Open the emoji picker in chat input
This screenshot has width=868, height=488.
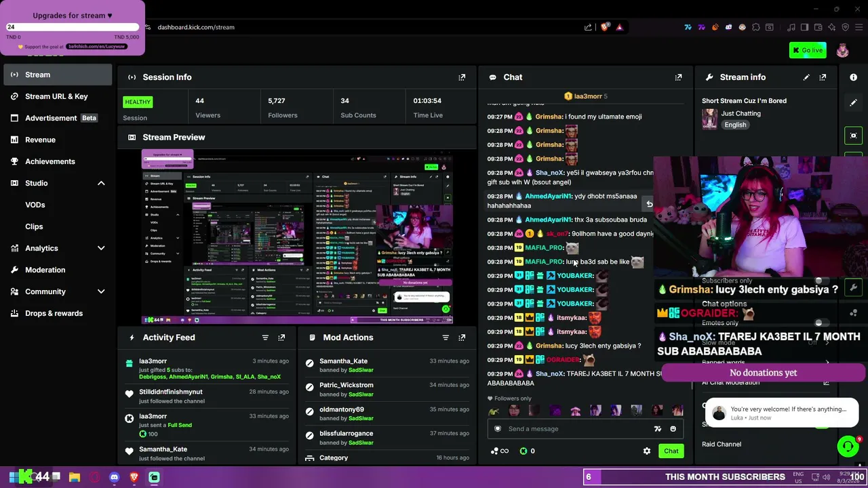[x=673, y=429]
